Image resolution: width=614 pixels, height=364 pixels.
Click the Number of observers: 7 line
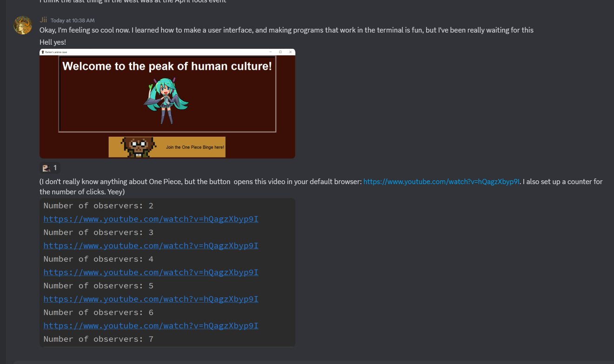click(99, 339)
